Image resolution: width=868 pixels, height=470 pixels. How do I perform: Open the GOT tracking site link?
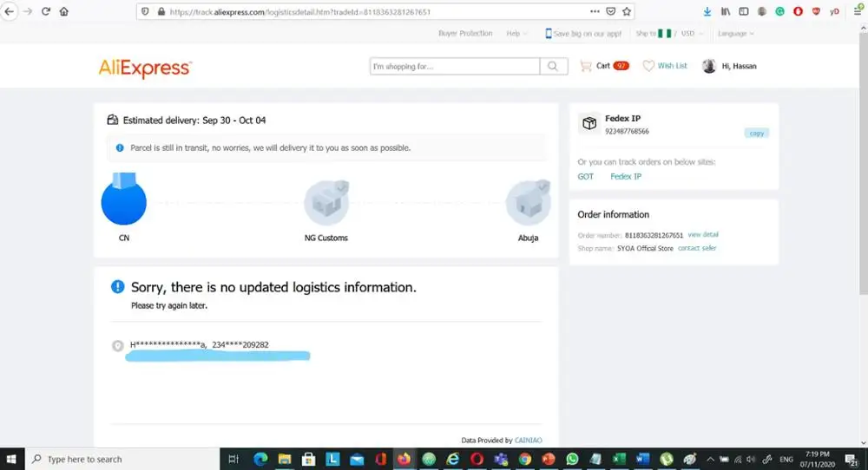coord(585,176)
